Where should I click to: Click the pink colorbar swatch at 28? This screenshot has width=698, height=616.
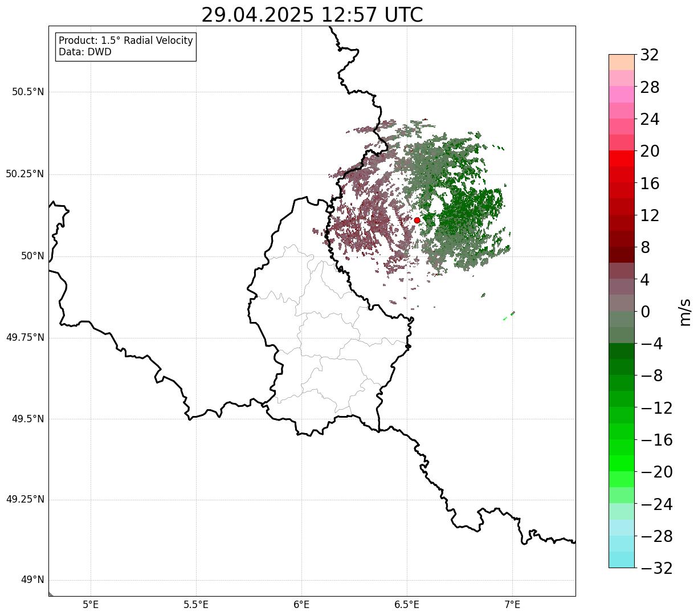tap(622, 94)
